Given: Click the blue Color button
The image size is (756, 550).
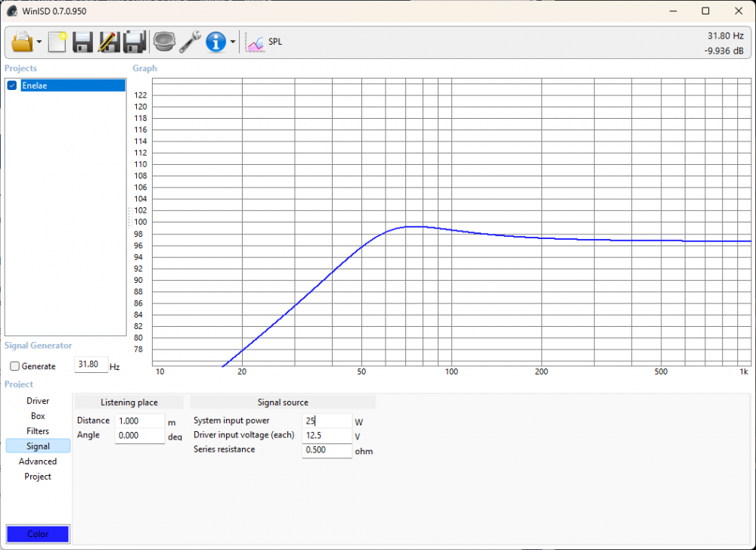Looking at the screenshot, I should pyautogui.click(x=38, y=534).
